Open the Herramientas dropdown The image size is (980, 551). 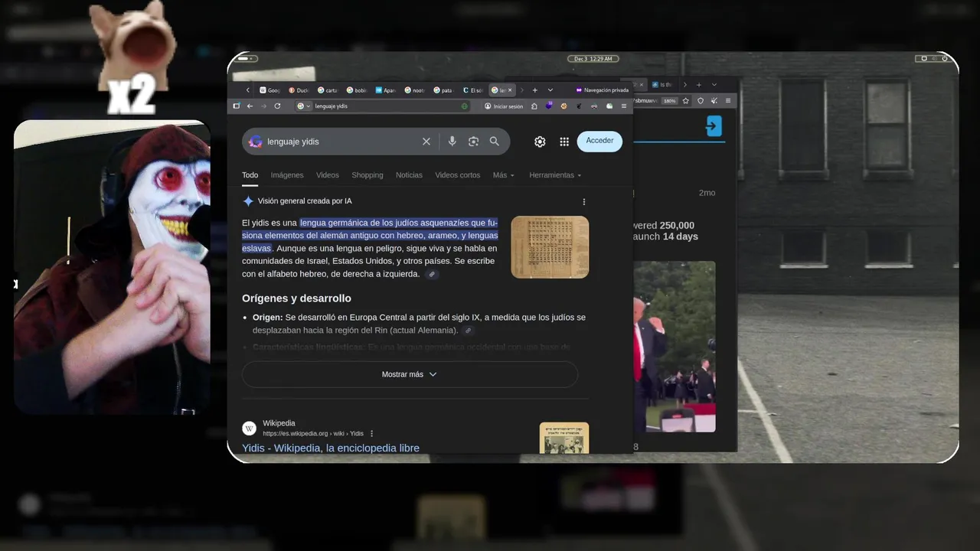coord(555,175)
